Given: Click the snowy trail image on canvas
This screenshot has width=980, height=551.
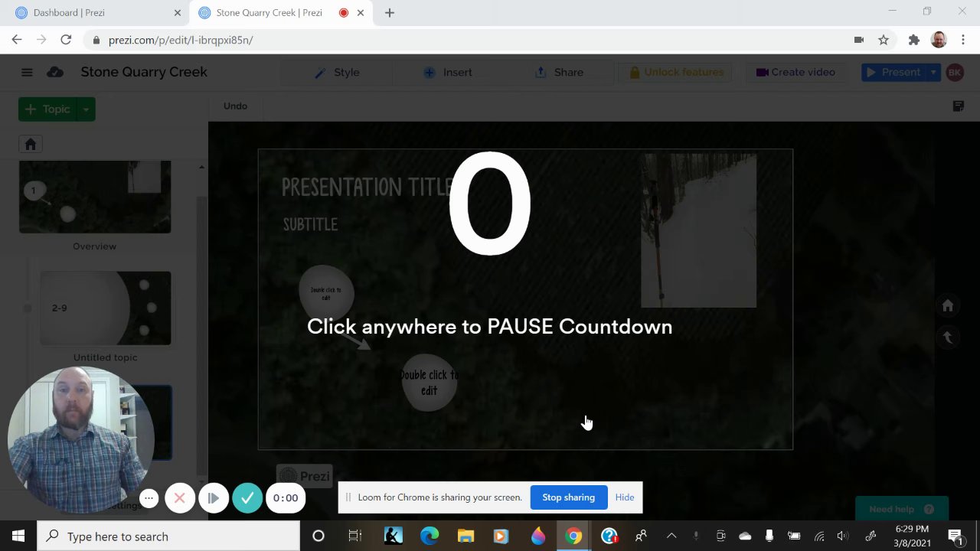Looking at the screenshot, I should point(698,230).
